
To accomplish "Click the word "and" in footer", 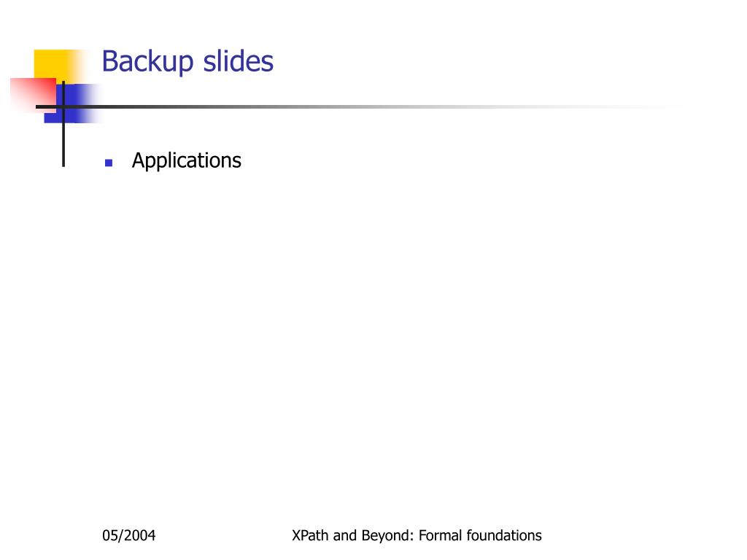I will [345, 535].
